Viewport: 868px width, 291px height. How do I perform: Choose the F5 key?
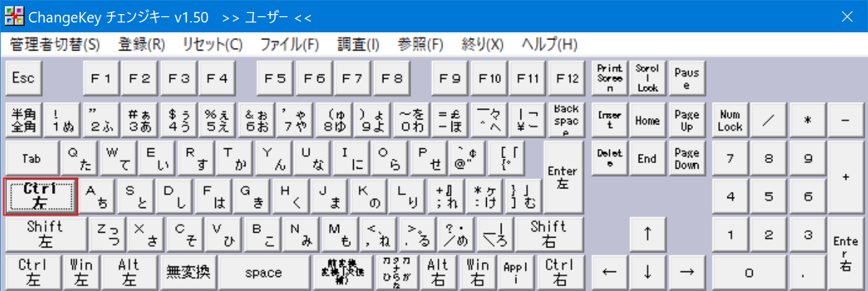point(275,78)
